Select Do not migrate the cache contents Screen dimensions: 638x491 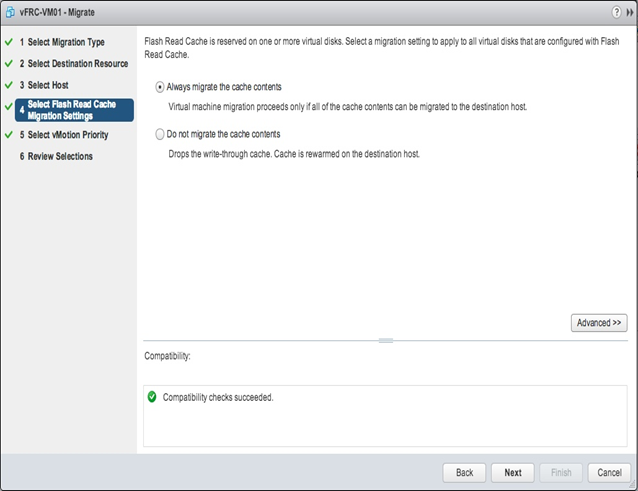pyautogui.click(x=160, y=134)
